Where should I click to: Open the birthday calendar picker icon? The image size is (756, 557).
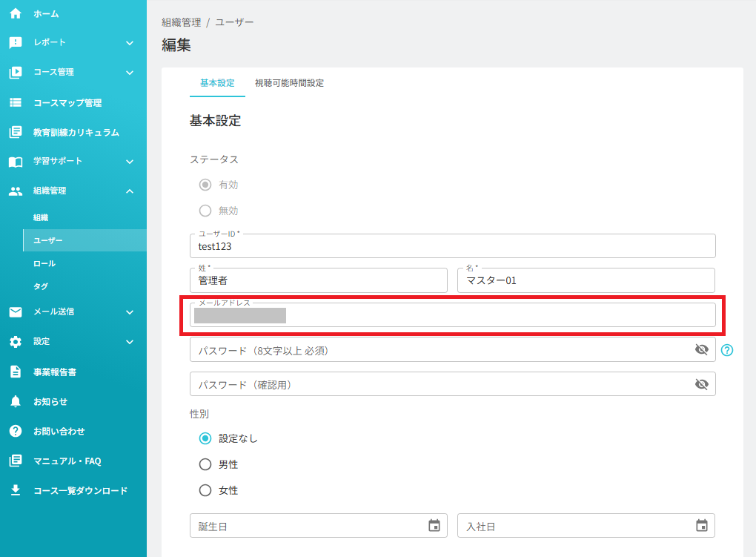pos(434,526)
